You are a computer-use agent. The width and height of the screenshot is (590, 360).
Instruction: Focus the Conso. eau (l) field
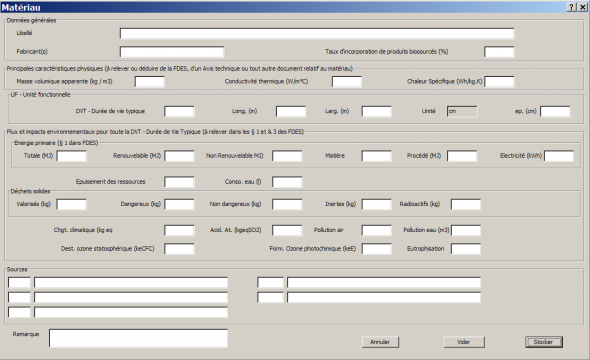287,182
